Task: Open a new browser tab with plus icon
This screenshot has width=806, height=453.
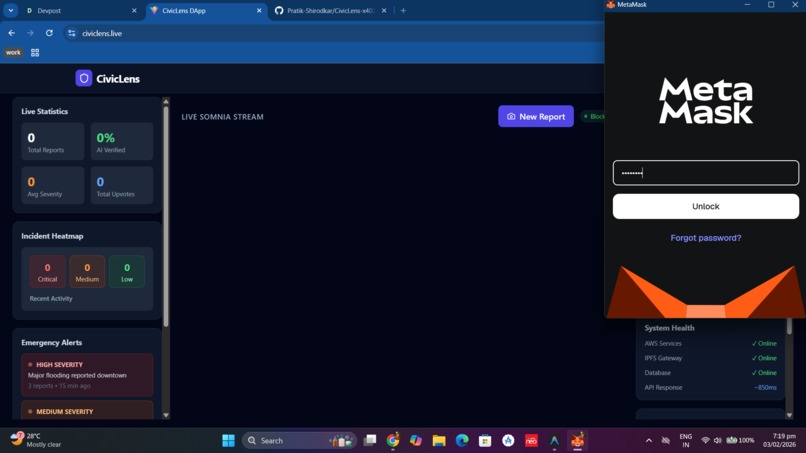Action: coord(403,10)
